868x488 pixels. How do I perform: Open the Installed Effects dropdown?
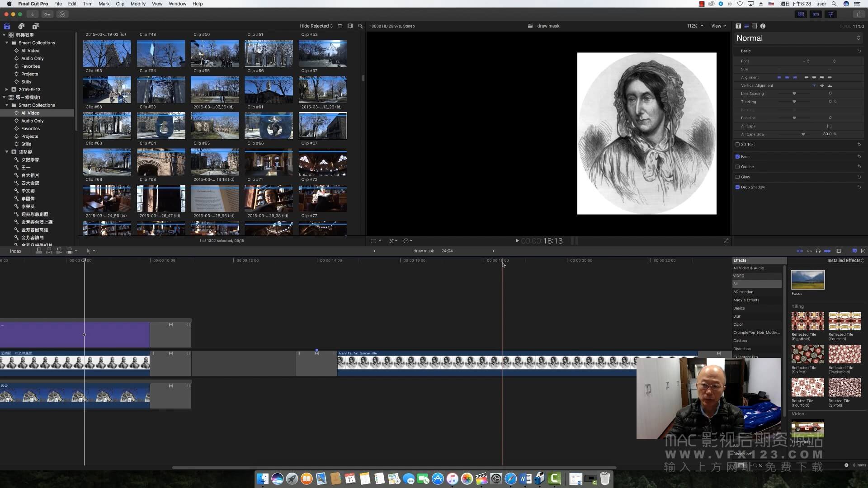[x=845, y=261]
